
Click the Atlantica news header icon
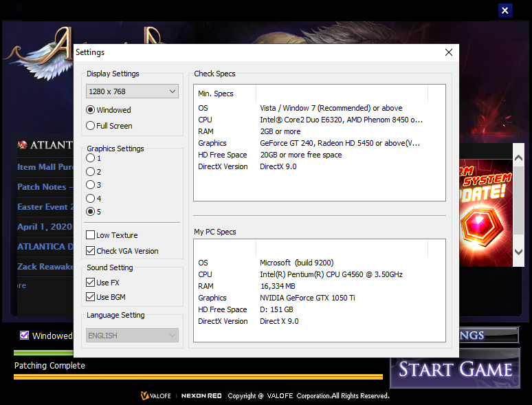(22, 145)
